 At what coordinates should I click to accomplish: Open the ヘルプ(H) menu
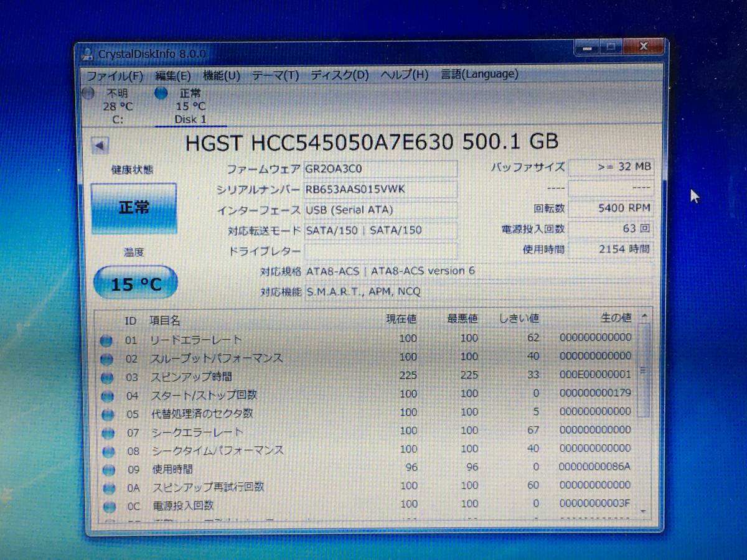pyautogui.click(x=404, y=75)
